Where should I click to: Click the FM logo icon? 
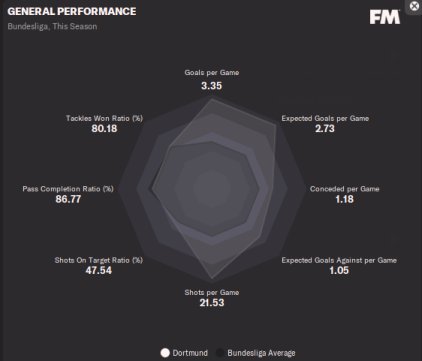pos(385,17)
